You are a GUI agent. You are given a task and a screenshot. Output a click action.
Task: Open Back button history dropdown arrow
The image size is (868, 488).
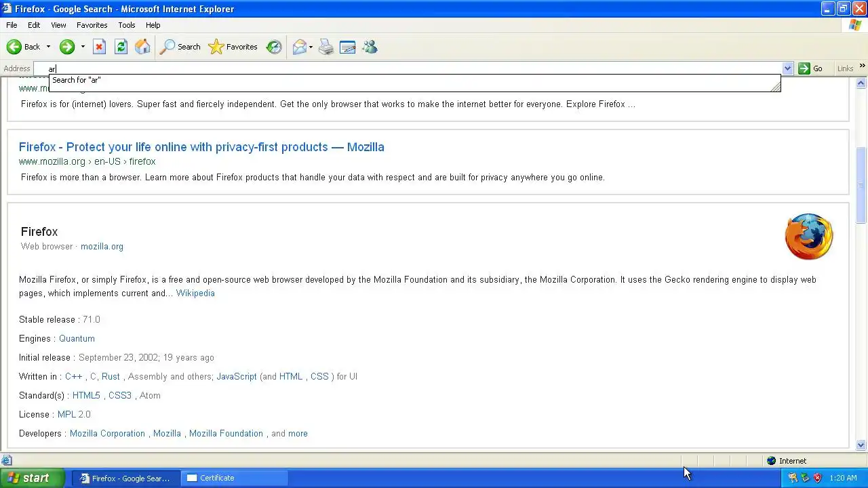48,47
